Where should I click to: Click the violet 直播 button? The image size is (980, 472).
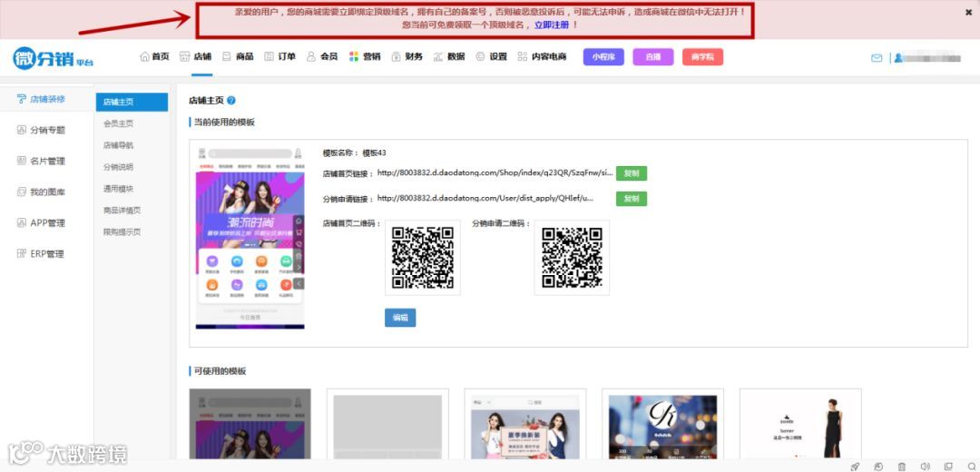tap(653, 57)
